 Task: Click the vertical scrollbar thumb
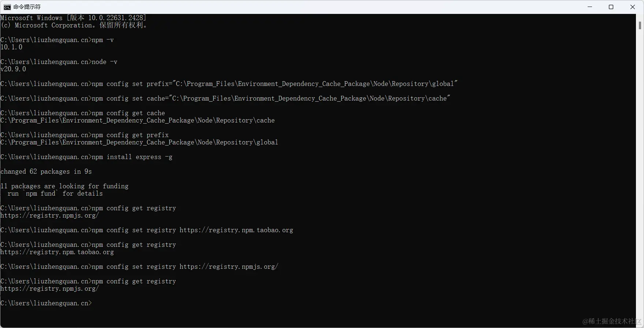coord(640,25)
